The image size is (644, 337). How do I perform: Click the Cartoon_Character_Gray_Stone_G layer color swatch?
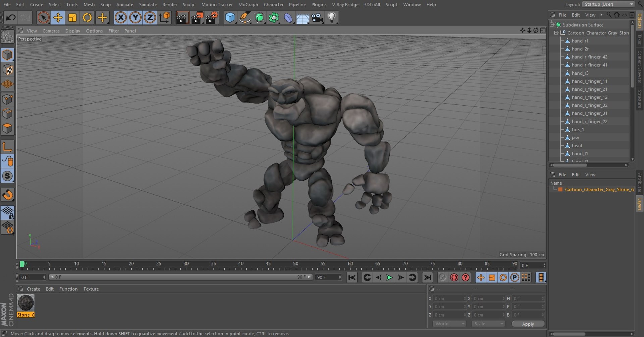click(560, 189)
